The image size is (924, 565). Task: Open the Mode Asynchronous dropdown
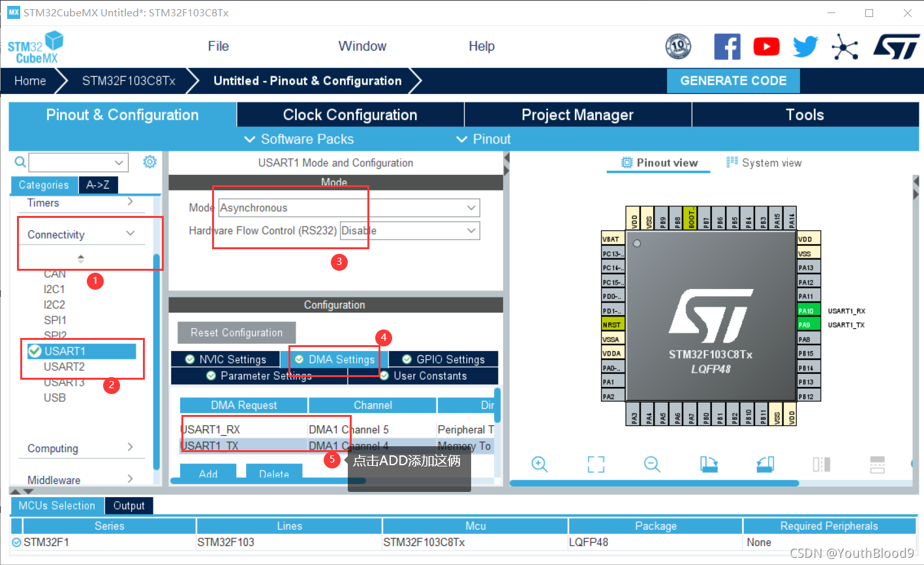(349, 208)
